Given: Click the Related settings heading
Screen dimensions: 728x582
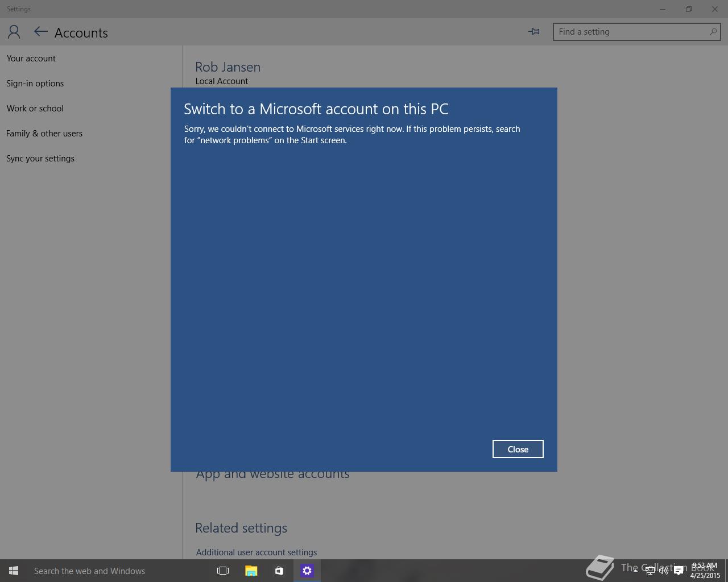Looking at the screenshot, I should [241, 528].
